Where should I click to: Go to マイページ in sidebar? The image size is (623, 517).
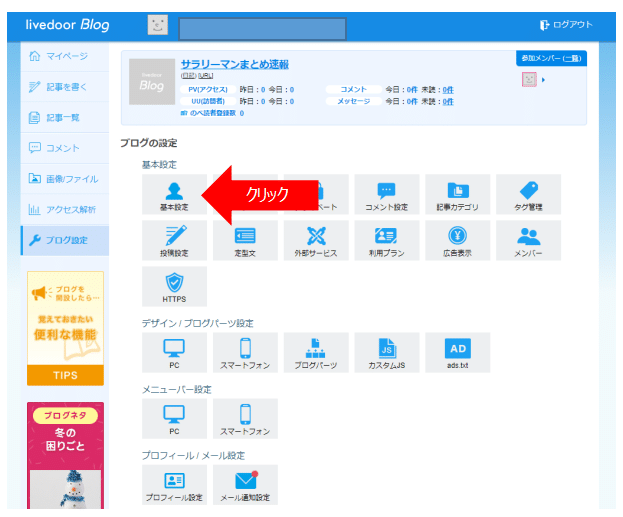tap(65, 56)
